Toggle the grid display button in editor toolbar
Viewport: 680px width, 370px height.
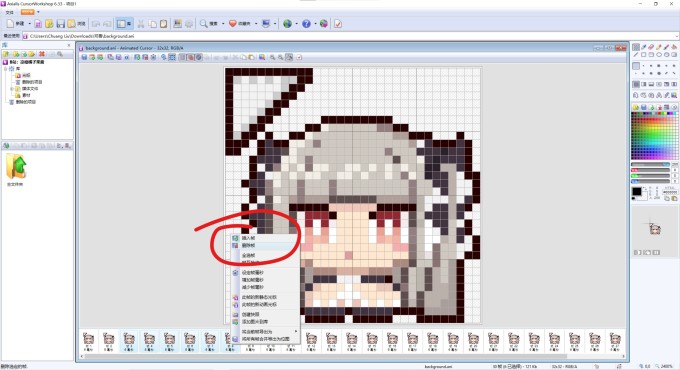[x=172, y=57]
